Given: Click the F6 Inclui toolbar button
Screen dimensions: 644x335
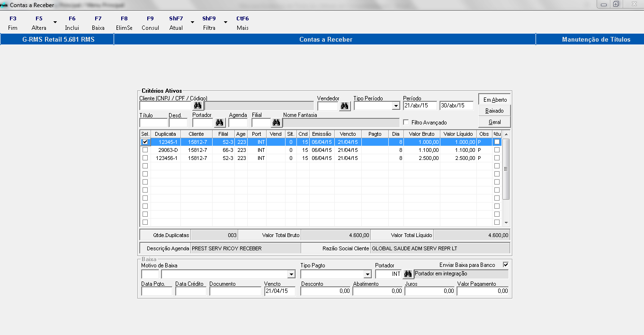Looking at the screenshot, I should coord(72,23).
